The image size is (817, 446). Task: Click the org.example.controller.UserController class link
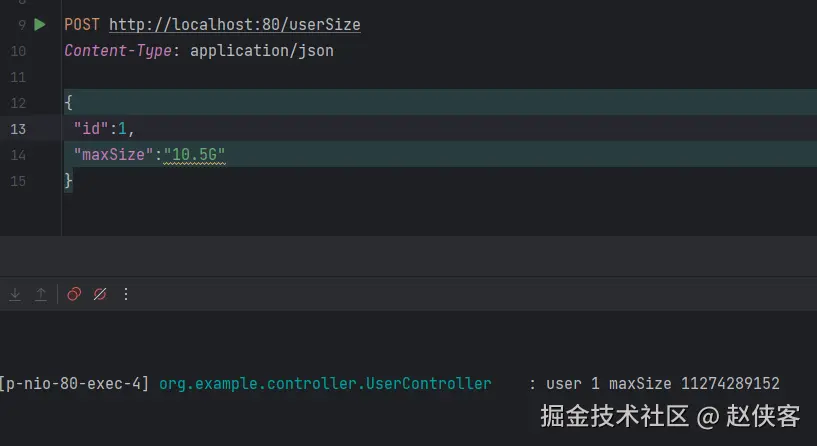pyautogui.click(x=325, y=383)
